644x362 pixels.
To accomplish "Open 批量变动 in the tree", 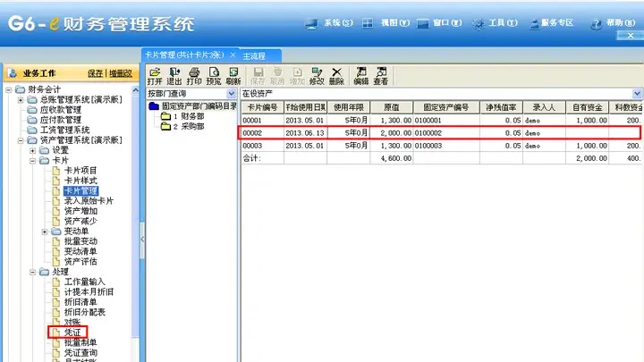I will [x=80, y=241].
